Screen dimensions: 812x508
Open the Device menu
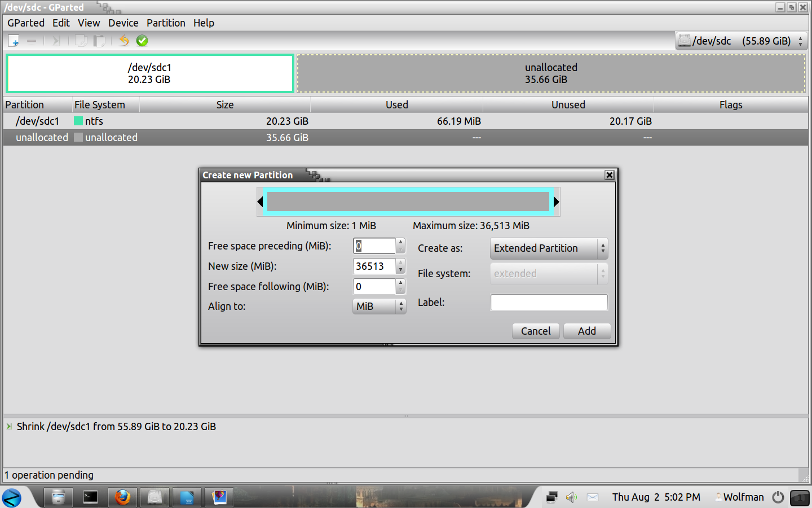(x=123, y=23)
